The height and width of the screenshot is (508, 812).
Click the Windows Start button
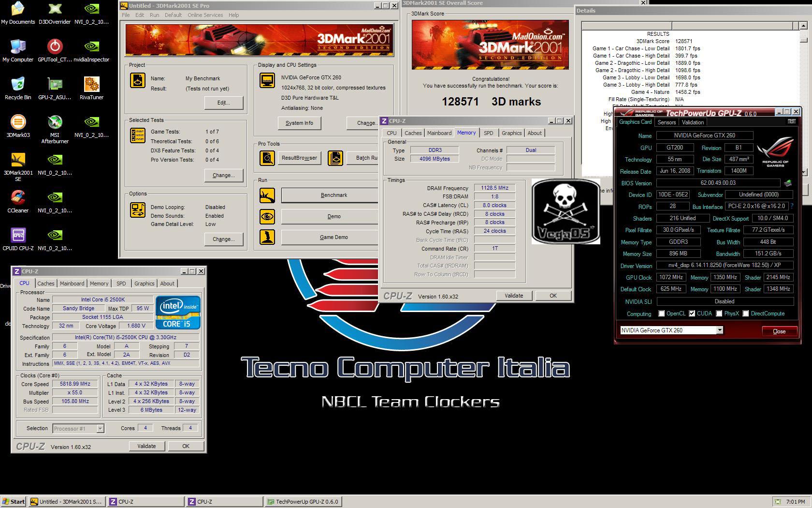(14, 502)
